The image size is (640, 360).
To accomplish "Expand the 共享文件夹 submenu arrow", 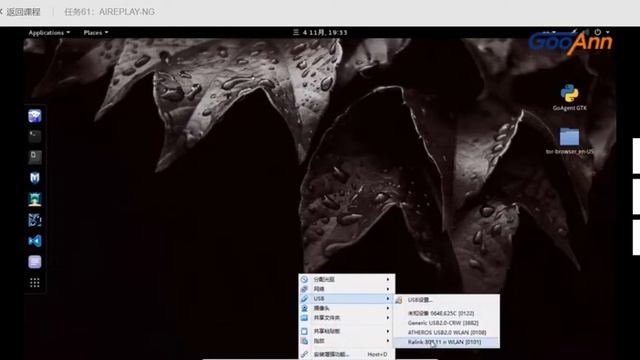I will 388,318.
